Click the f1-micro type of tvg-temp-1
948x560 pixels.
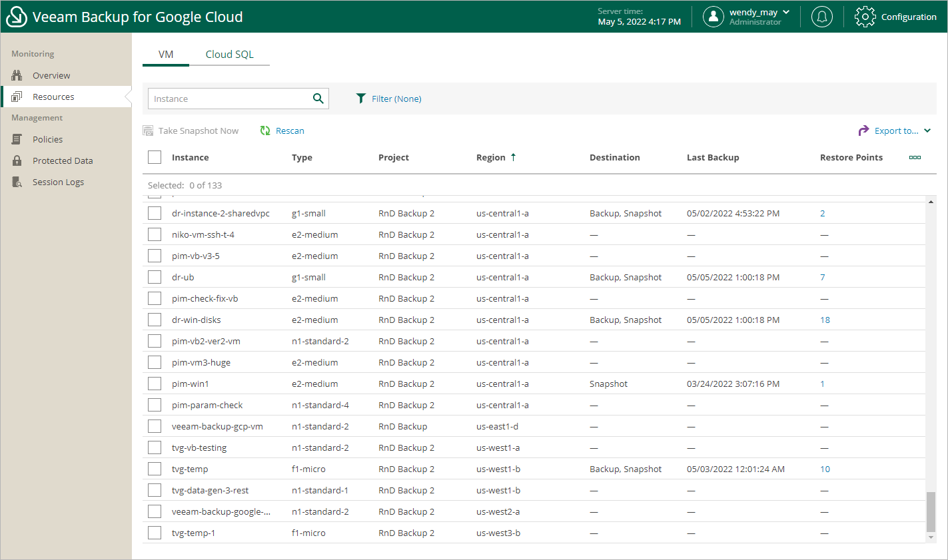[308, 533]
